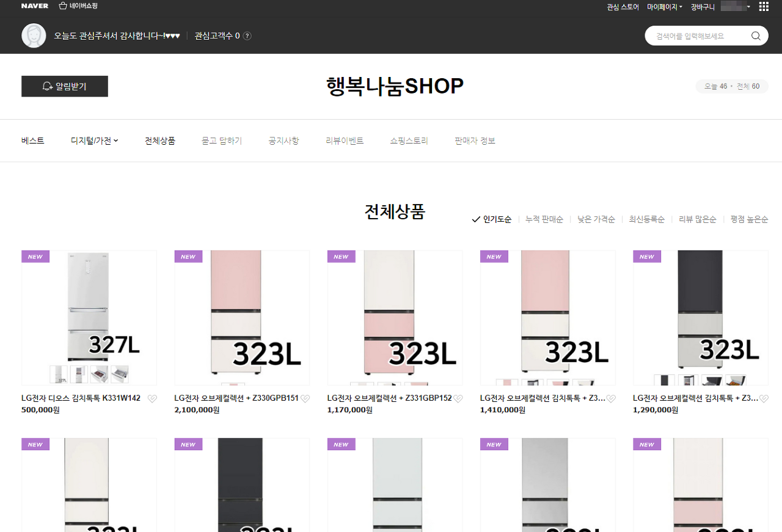Open 묻고 답하기 page

click(222, 140)
